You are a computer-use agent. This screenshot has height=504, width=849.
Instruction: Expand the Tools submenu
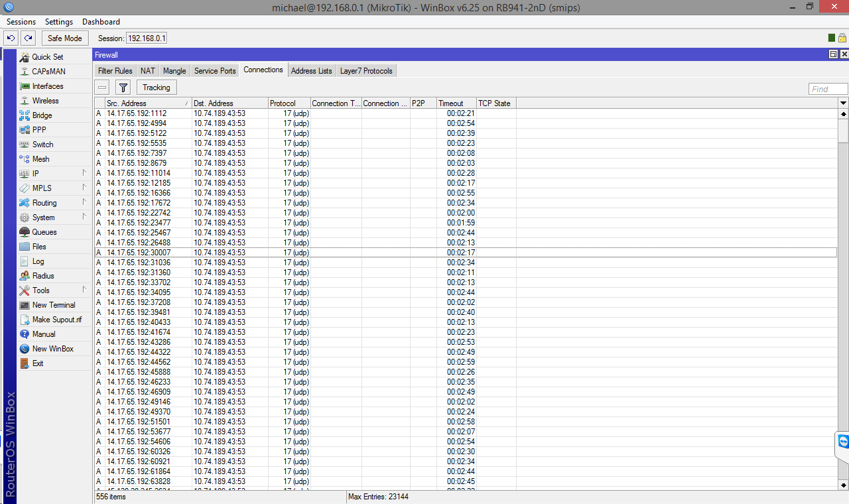point(41,290)
